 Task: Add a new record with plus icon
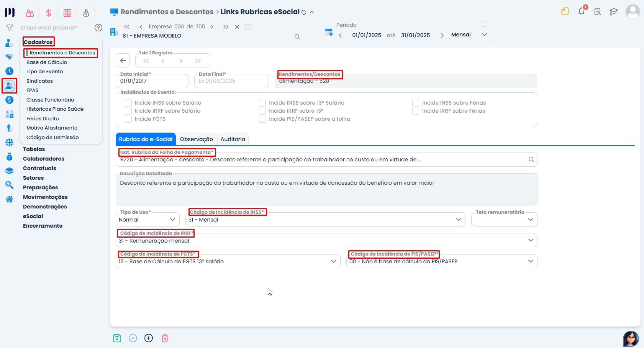149,338
